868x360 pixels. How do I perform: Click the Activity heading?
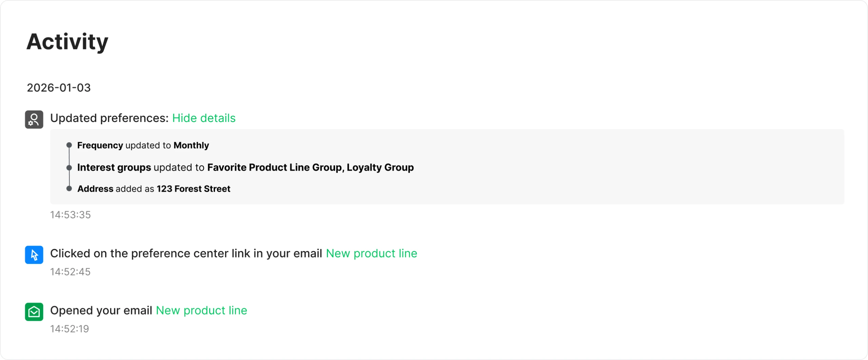[67, 42]
